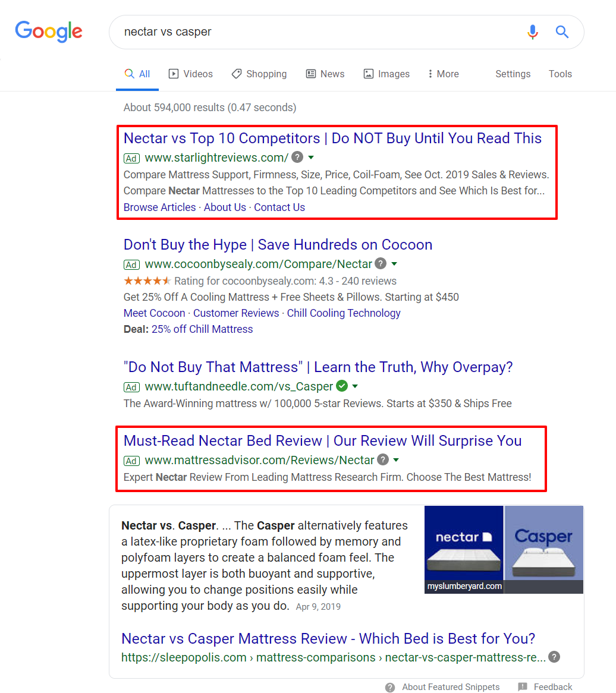
Task: Open the Chill Cooling Technology sitelink
Action: click(x=344, y=313)
